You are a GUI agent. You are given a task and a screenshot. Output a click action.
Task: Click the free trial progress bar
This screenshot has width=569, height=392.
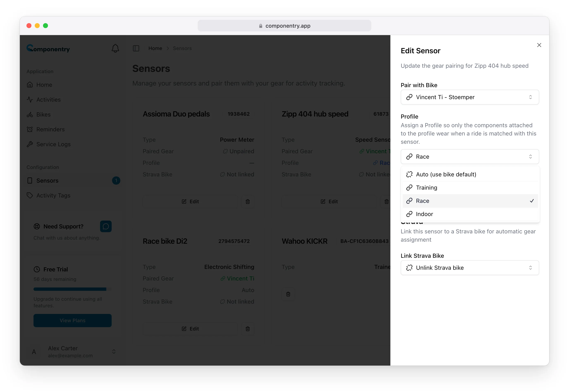[x=73, y=289]
